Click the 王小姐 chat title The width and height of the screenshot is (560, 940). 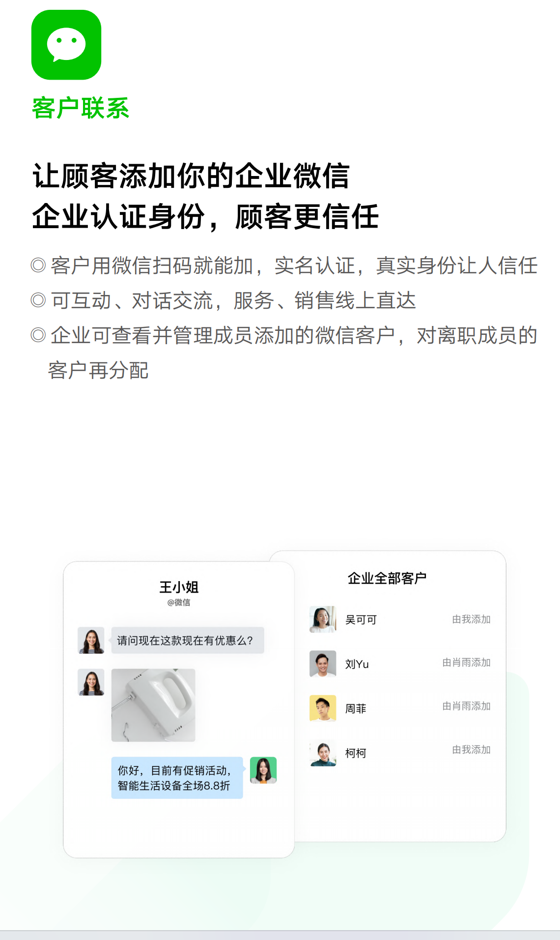click(179, 587)
